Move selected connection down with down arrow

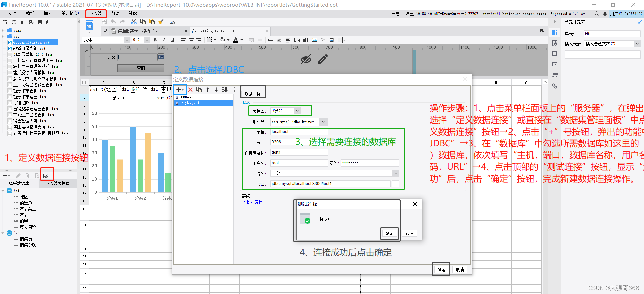point(216,90)
